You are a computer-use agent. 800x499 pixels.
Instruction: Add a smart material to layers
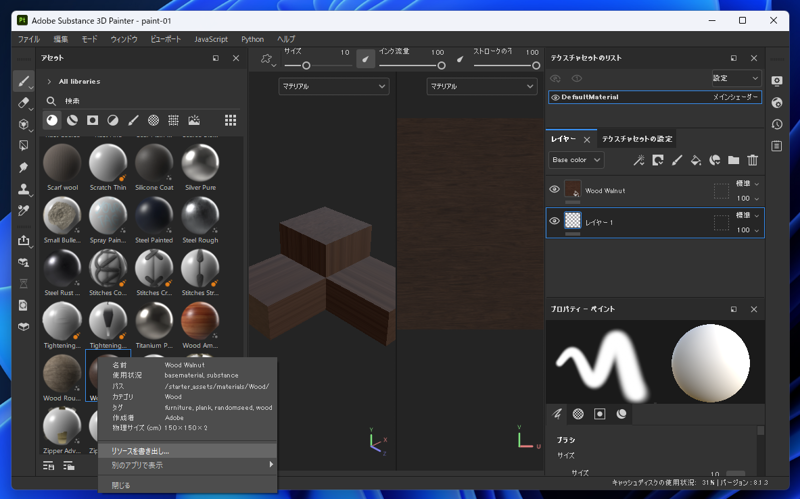(715, 160)
